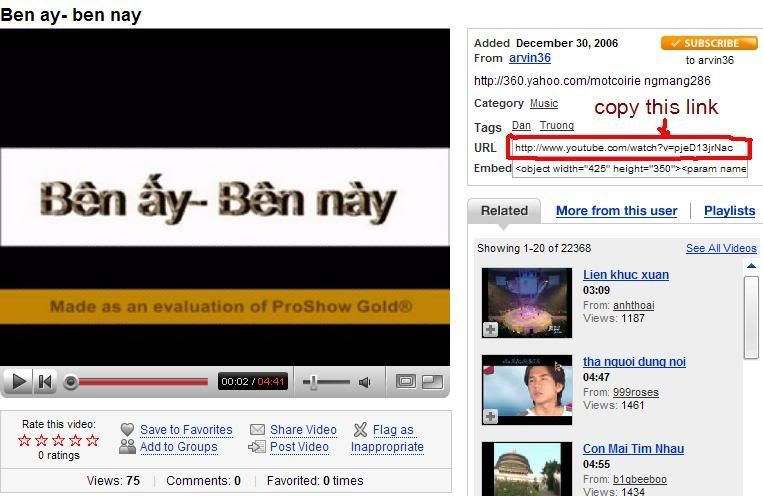Click the related videos scroll up arrow
763x496 pixels.
coord(751,266)
